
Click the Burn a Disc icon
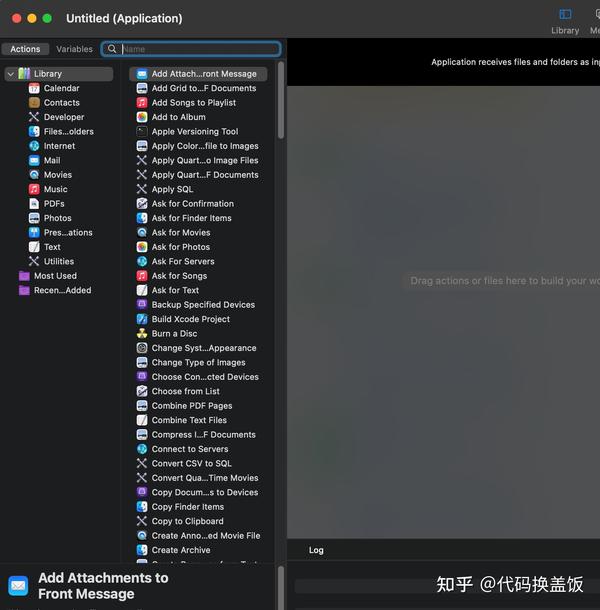point(142,333)
